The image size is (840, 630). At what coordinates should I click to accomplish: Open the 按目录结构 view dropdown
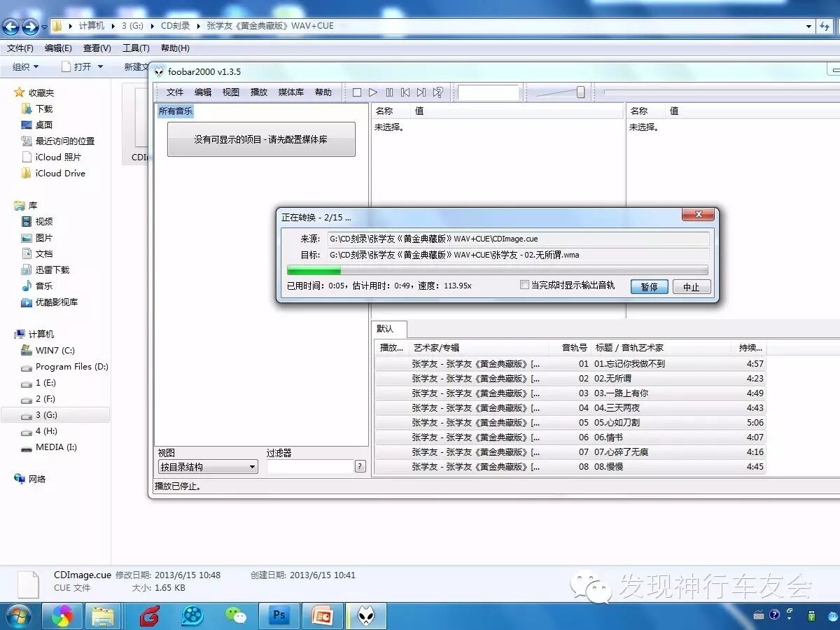click(x=208, y=467)
